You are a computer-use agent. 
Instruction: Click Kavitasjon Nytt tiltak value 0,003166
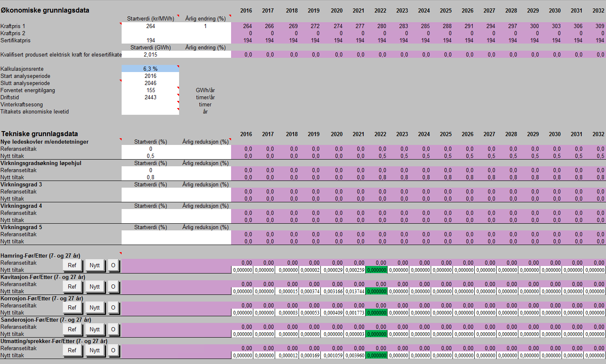pos(333,291)
